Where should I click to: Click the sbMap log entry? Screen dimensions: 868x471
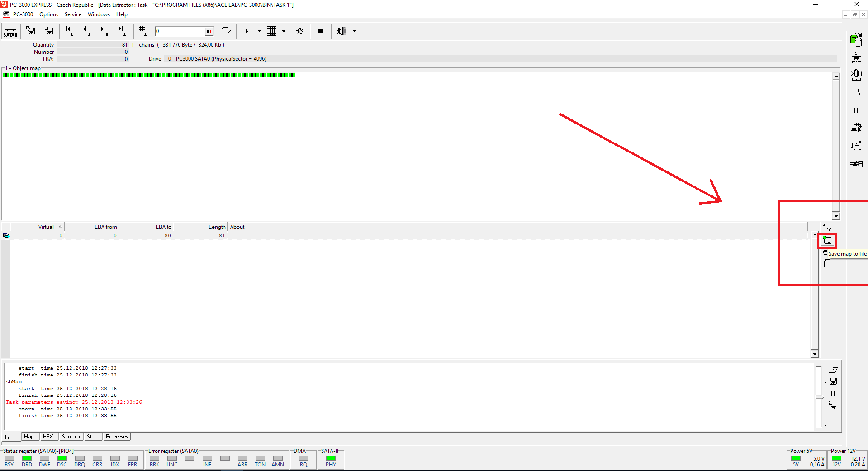[14, 382]
